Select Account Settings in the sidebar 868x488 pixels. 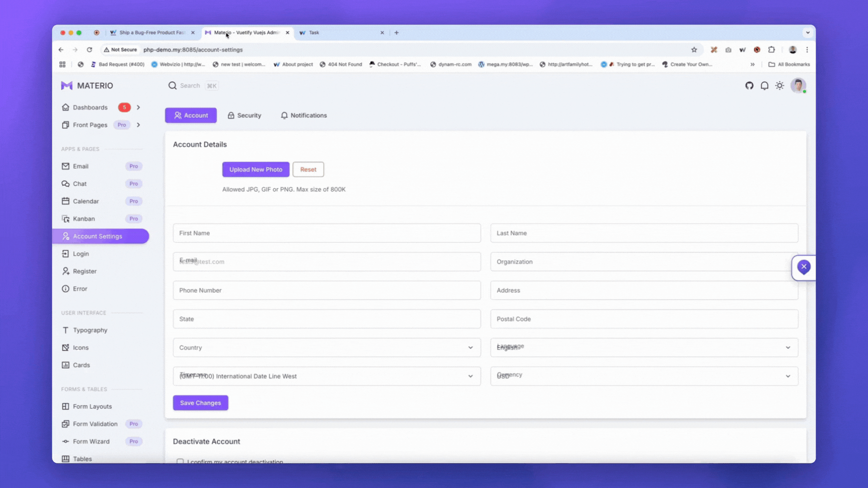coord(100,236)
